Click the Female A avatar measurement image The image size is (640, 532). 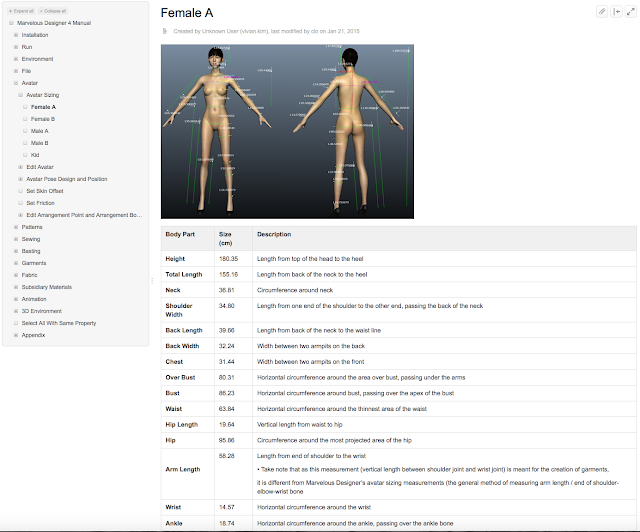pos(287,131)
